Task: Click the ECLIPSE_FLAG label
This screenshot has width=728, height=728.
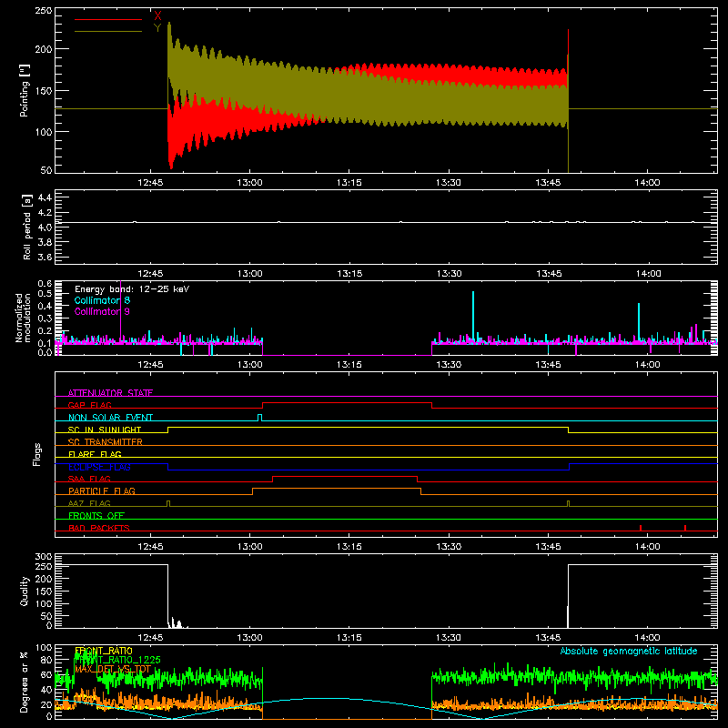Action: [99, 467]
